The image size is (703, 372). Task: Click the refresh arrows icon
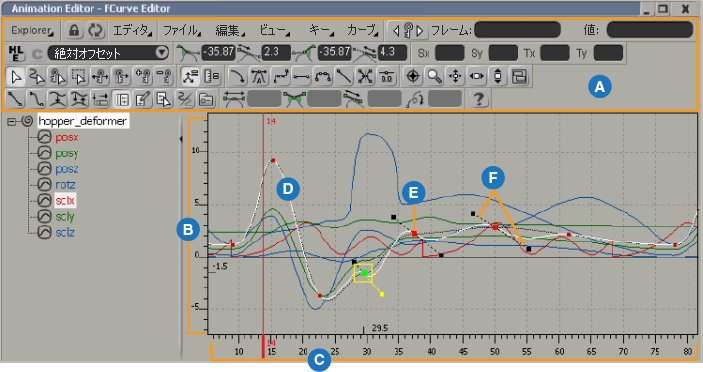[95, 30]
